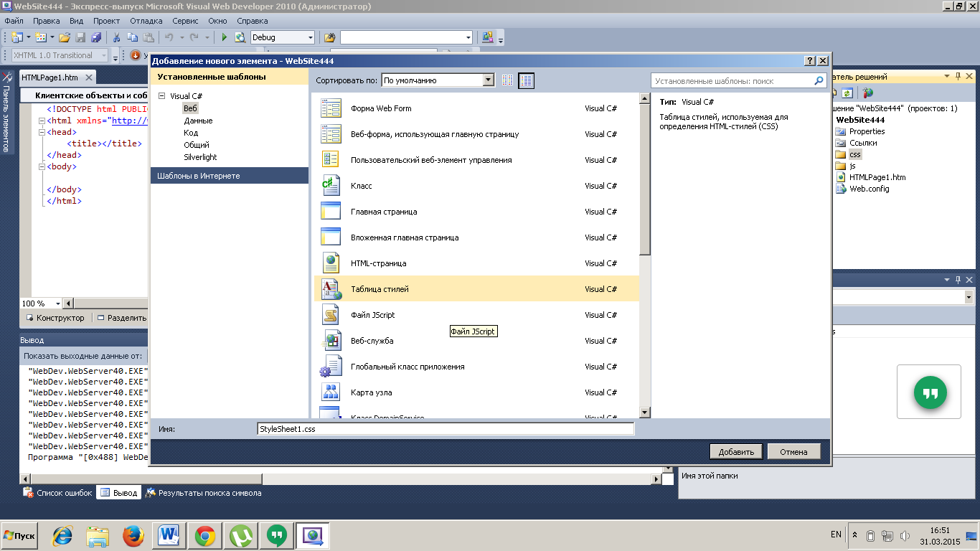Image resolution: width=980 pixels, height=551 pixels.
Task: Click the template search input field
Action: click(732, 81)
